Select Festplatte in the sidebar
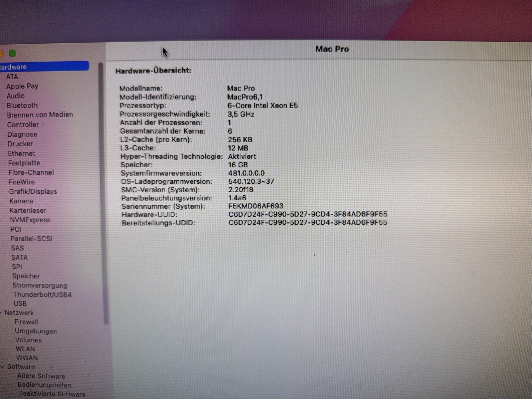 click(x=24, y=163)
